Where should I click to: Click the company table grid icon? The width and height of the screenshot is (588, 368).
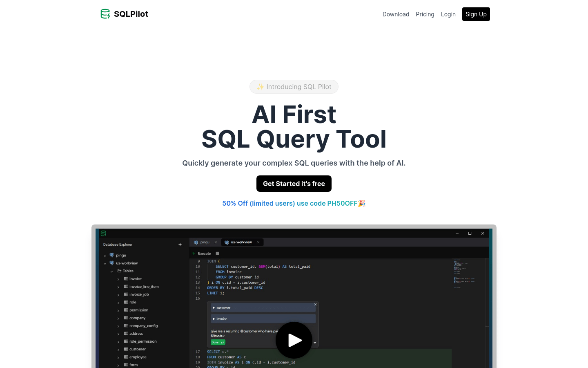(x=126, y=318)
